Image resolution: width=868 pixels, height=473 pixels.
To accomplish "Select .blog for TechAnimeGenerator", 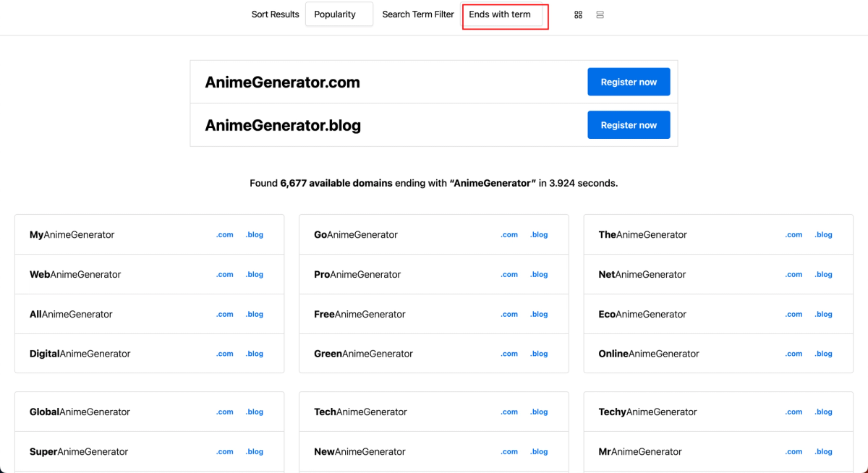I will pos(539,412).
